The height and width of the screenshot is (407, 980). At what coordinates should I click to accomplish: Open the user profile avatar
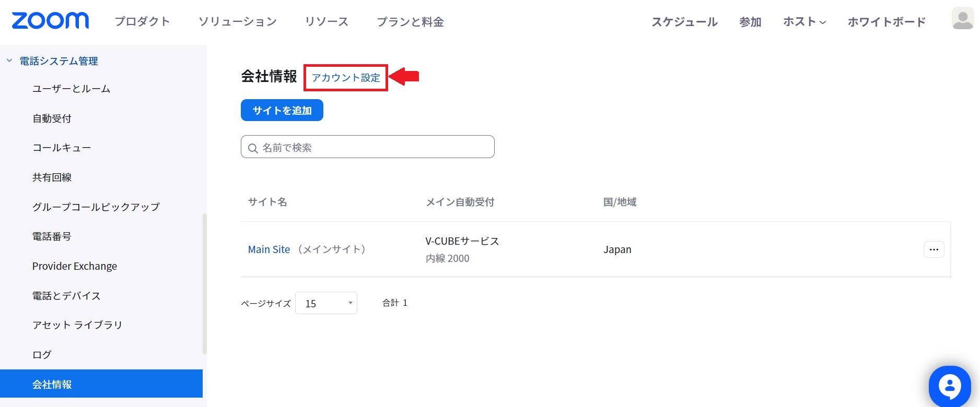(x=962, y=19)
